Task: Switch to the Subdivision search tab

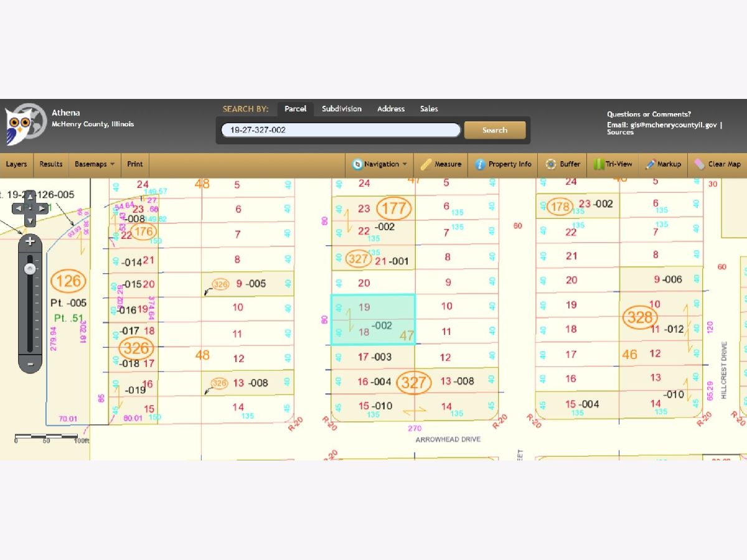Action: click(x=341, y=109)
